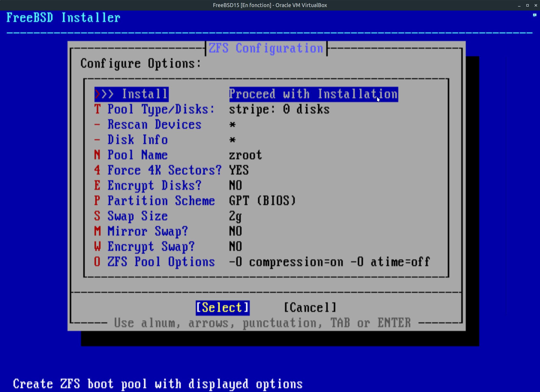
Task: Toggle Mirror Swap setting
Action: coord(148,231)
